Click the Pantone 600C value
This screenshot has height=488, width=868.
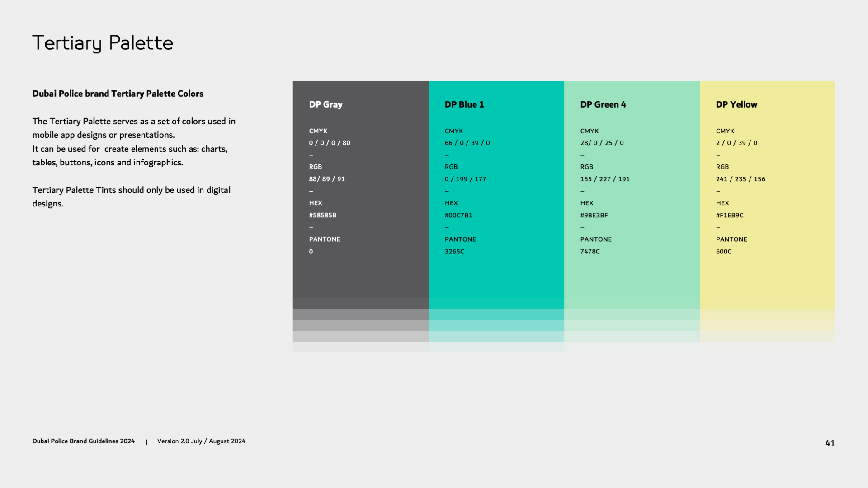(x=723, y=251)
